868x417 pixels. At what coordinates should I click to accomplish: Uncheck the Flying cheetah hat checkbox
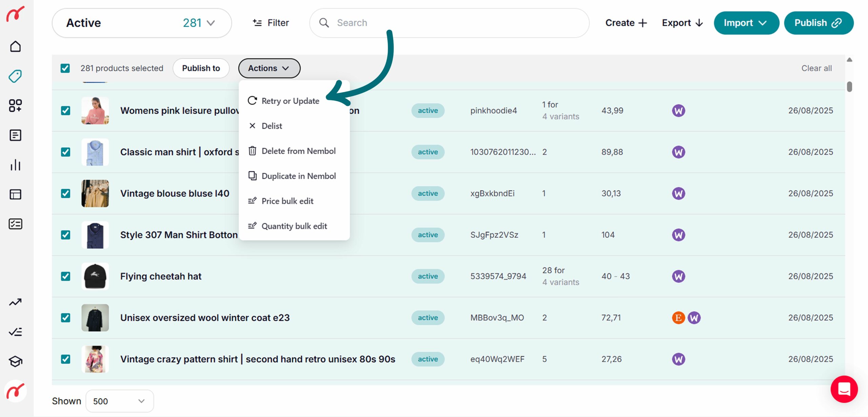pyautogui.click(x=65, y=276)
